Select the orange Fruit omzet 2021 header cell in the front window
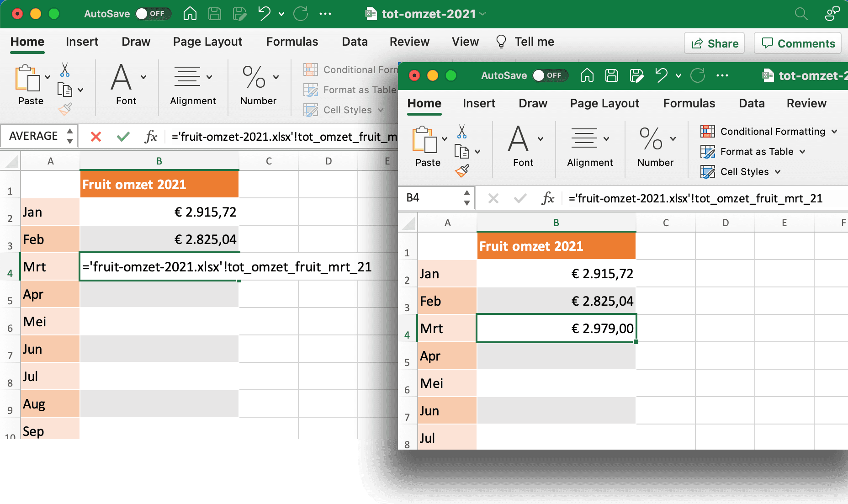Image resolution: width=848 pixels, height=504 pixels. pyautogui.click(x=556, y=246)
